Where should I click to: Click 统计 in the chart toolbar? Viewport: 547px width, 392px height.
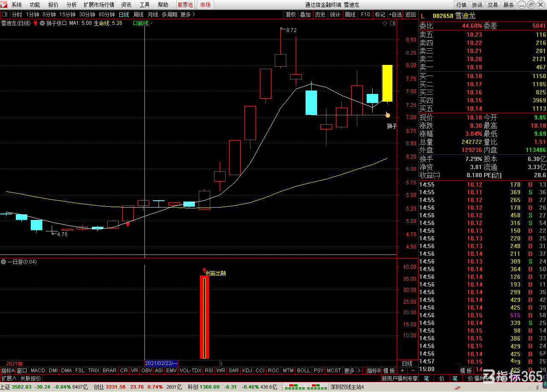(x=335, y=15)
